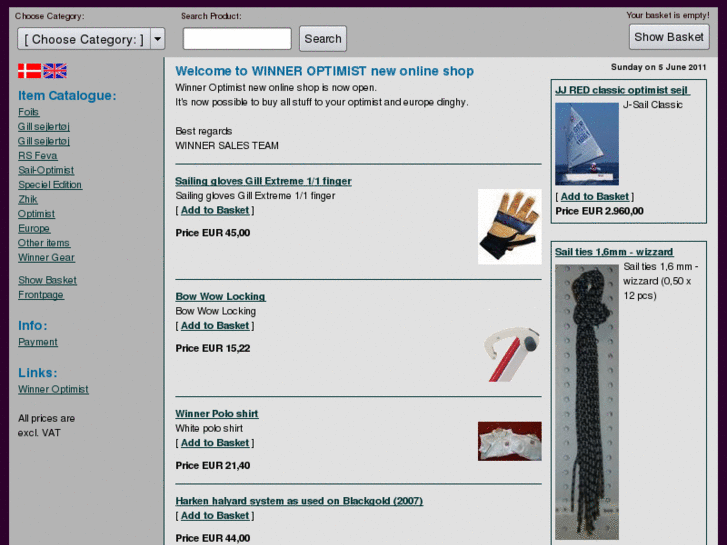Open the Special Edition category

point(50,185)
